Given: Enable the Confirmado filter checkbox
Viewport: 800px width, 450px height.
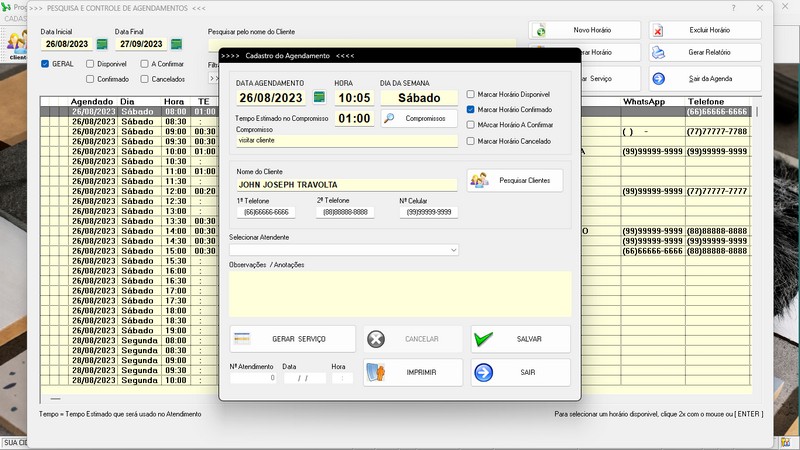Looking at the screenshot, I should [90, 79].
